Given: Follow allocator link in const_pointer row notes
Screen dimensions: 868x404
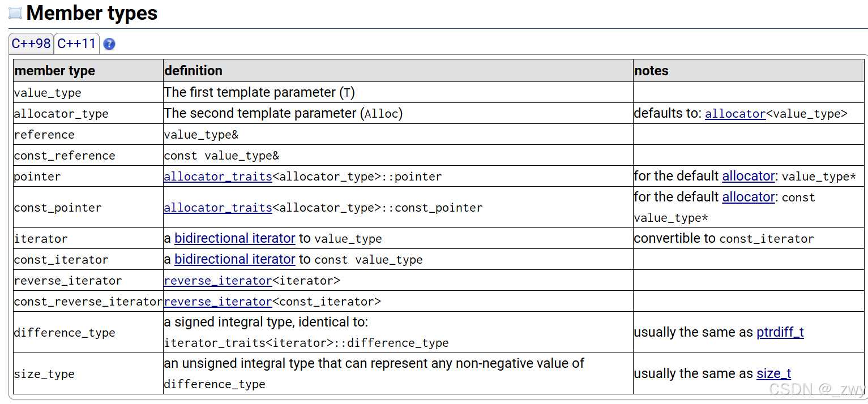Looking at the screenshot, I should 748,197.
